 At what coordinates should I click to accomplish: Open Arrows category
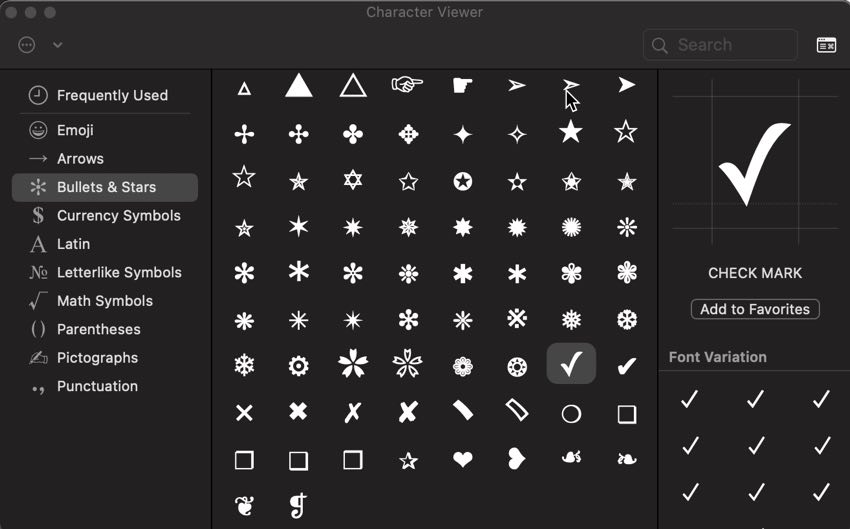[105, 159]
